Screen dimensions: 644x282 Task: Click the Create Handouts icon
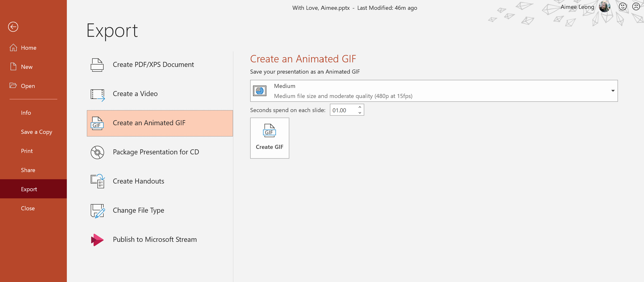click(x=97, y=181)
